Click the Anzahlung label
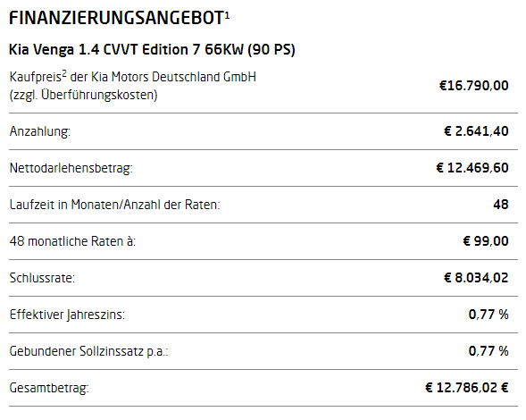Screen dimensions: 526x420 39,131
